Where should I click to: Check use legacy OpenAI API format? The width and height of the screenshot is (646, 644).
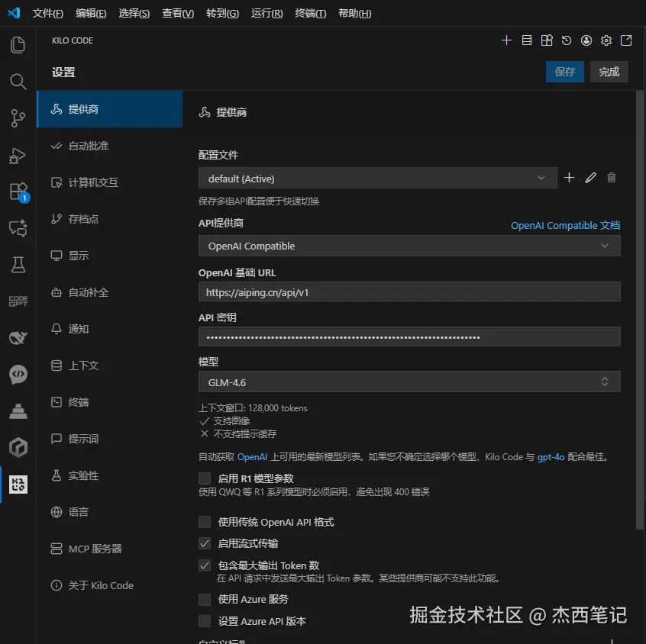205,522
